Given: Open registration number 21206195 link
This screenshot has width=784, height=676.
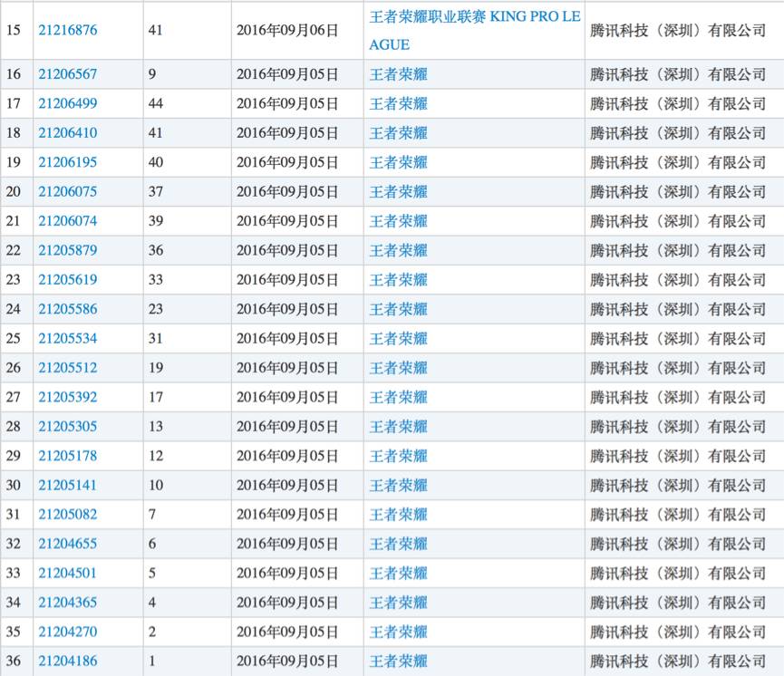Looking at the screenshot, I should (x=67, y=162).
